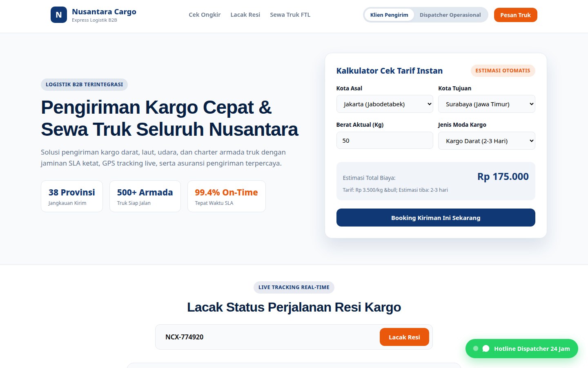588x368 pixels.
Task: Click the 500+ Armada stat card
Action: (145, 196)
